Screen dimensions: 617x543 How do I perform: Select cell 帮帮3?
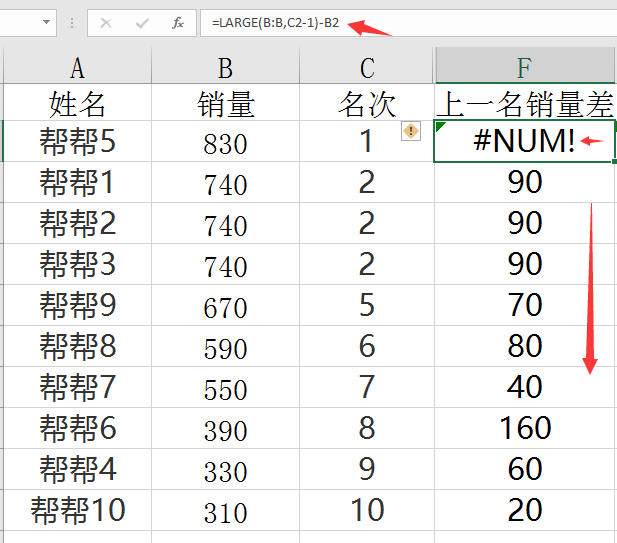point(78,264)
